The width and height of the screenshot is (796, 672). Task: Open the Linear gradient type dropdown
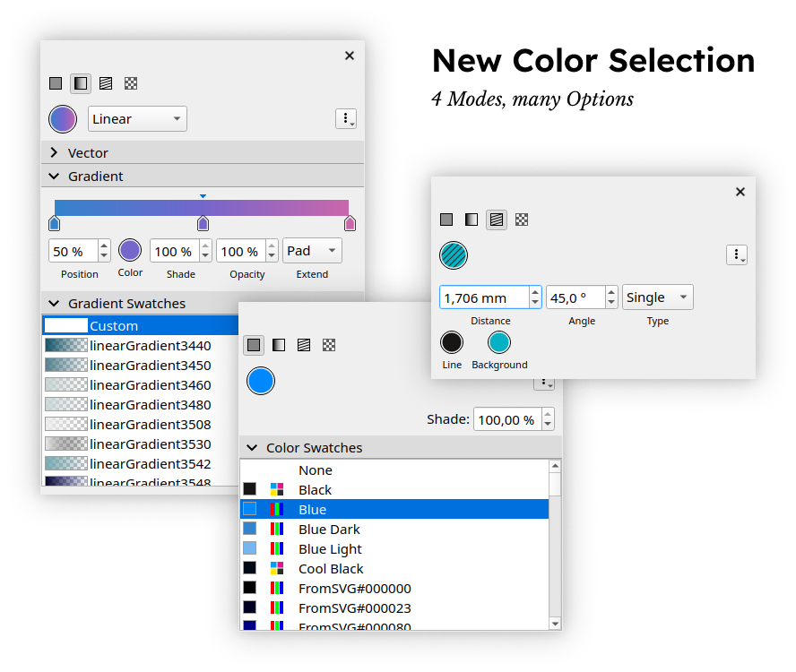pos(137,119)
